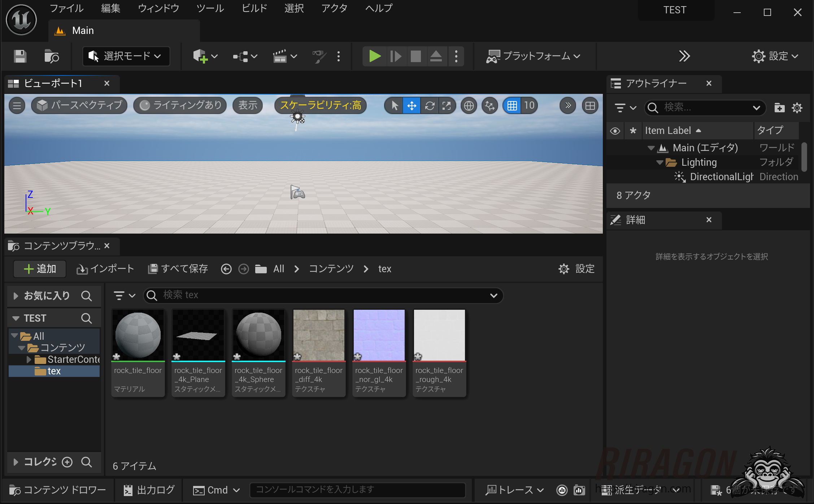Collapse the Lighting folder in outliner
This screenshot has height=504, width=814.
coord(660,162)
